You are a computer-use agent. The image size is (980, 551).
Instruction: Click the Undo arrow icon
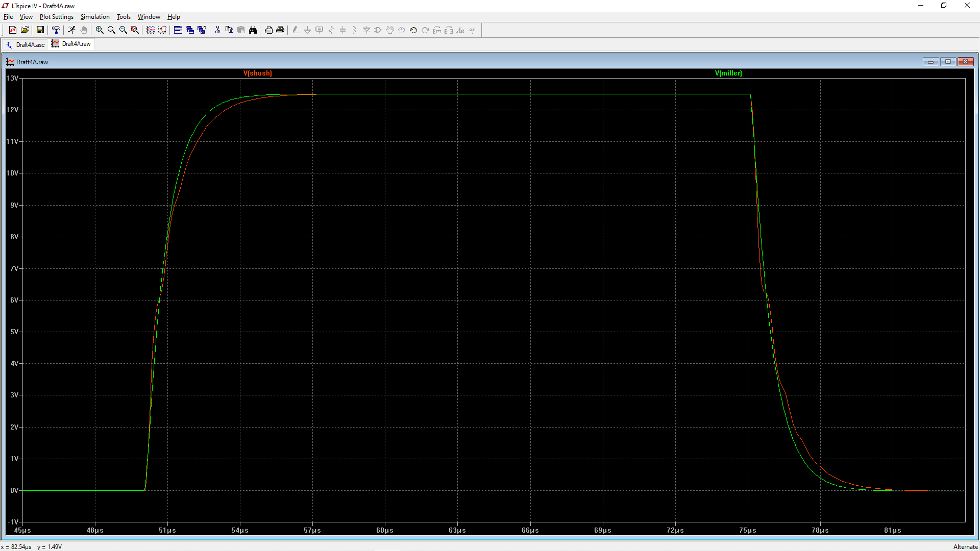pyautogui.click(x=413, y=30)
